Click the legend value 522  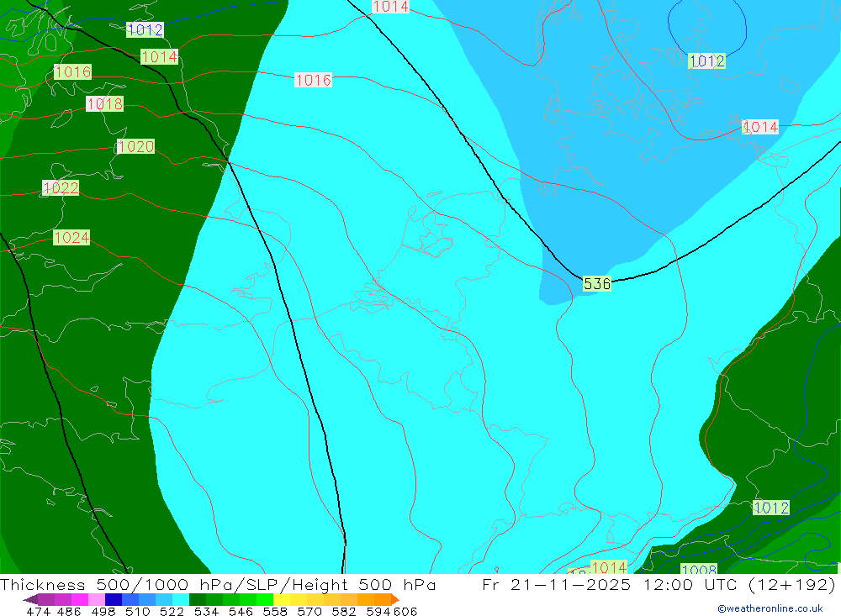pos(172,611)
